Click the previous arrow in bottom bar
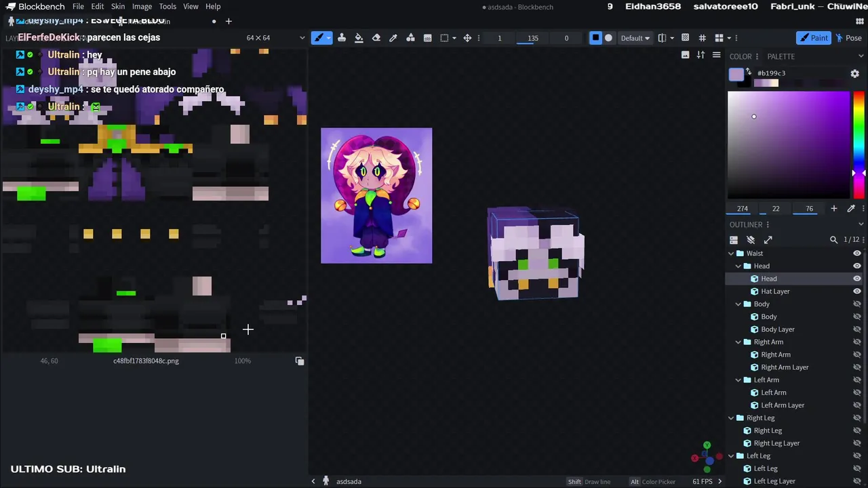The image size is (868, 488). tap(313, 481)
